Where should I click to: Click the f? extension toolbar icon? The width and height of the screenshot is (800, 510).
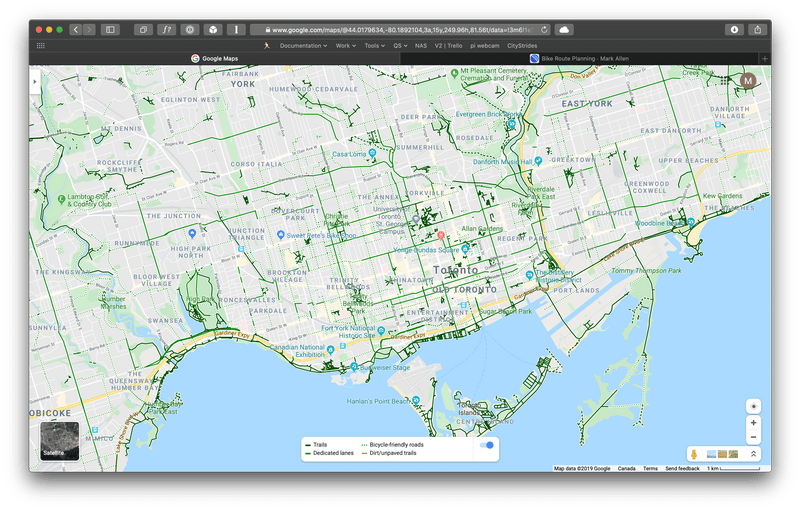coord(166,30)
